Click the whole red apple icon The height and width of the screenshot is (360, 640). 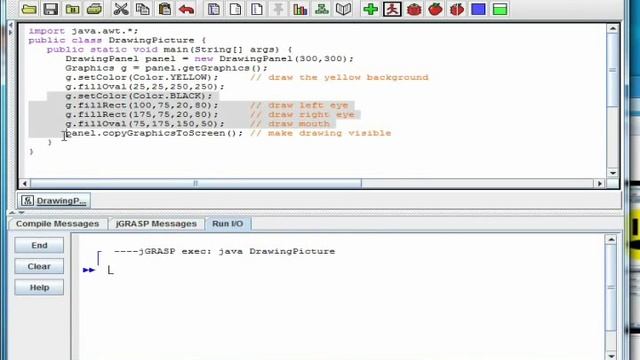point(436,9)
